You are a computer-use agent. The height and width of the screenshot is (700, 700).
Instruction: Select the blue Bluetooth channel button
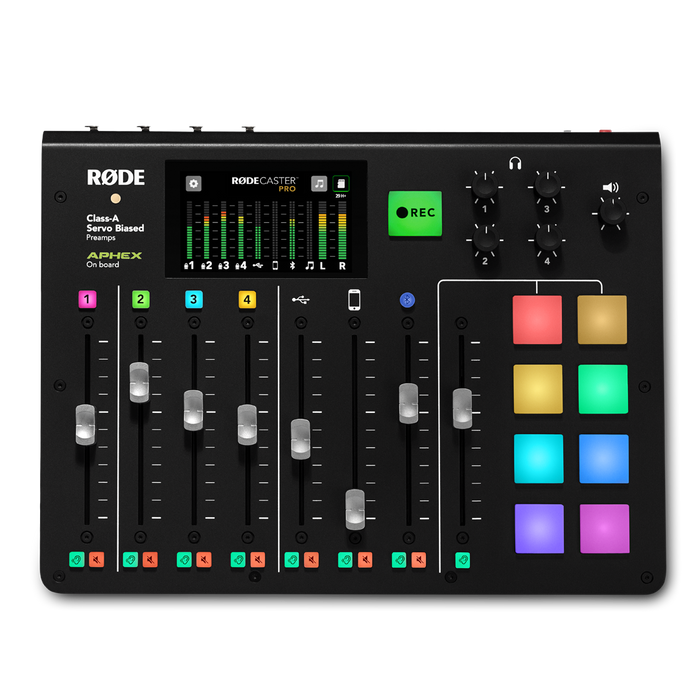(407, 300)
